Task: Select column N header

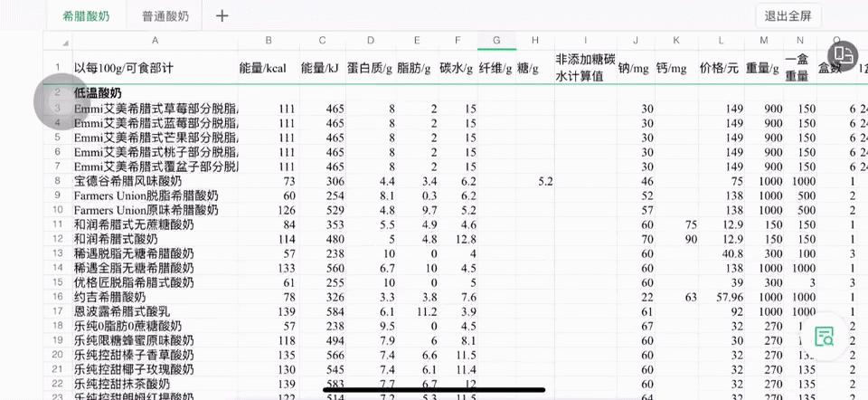Action: pyautogui.click(x=800, y=41)
